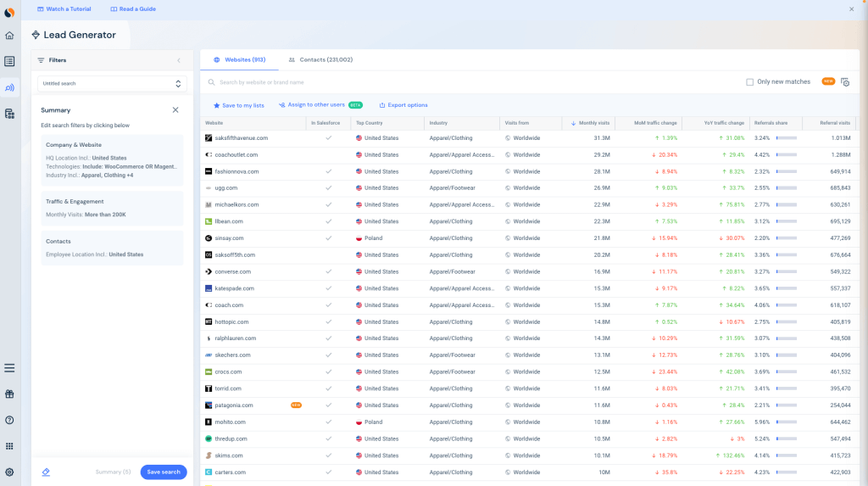Open the Home icon in sidebar

(x=9, y=36)
